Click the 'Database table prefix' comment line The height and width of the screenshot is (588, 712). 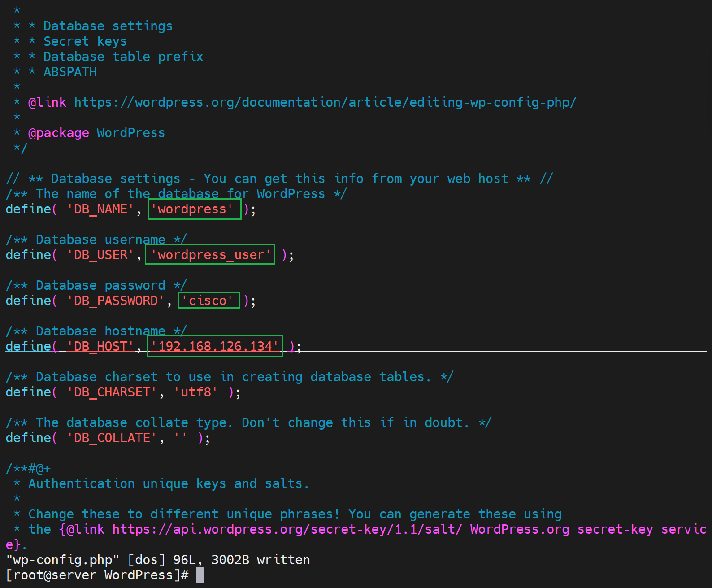(123, 57)
